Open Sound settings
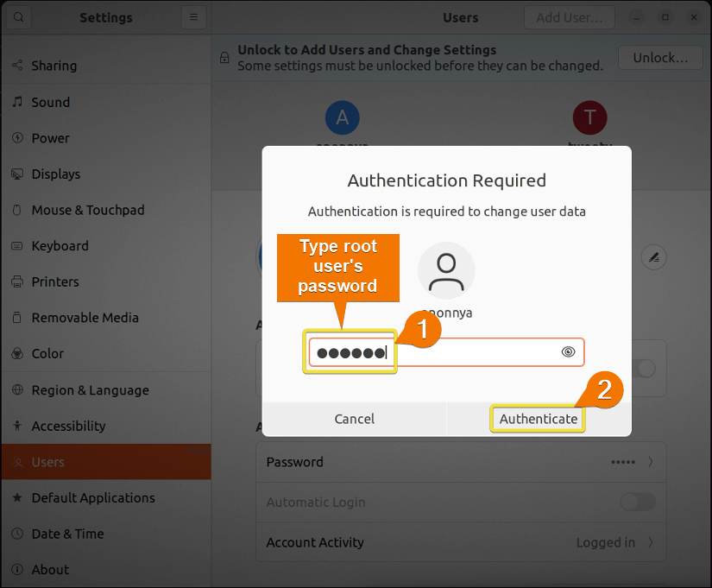712x588 pixels. click(106, 102)
